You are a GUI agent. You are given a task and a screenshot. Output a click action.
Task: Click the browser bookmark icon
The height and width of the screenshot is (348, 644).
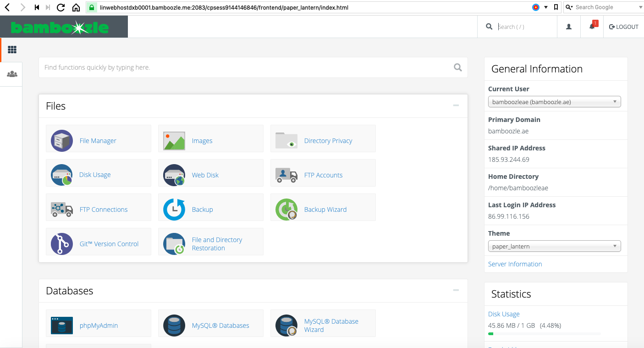click(556, 7)
